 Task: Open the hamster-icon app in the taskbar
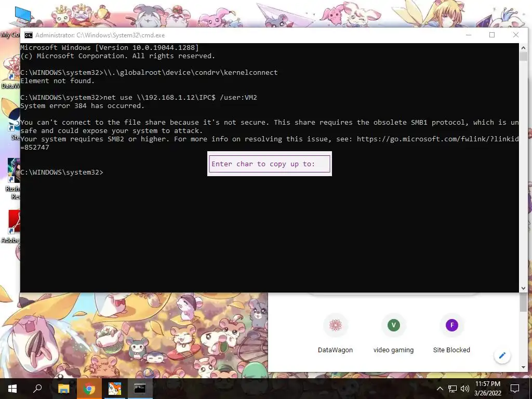click(x=114, y=389)
